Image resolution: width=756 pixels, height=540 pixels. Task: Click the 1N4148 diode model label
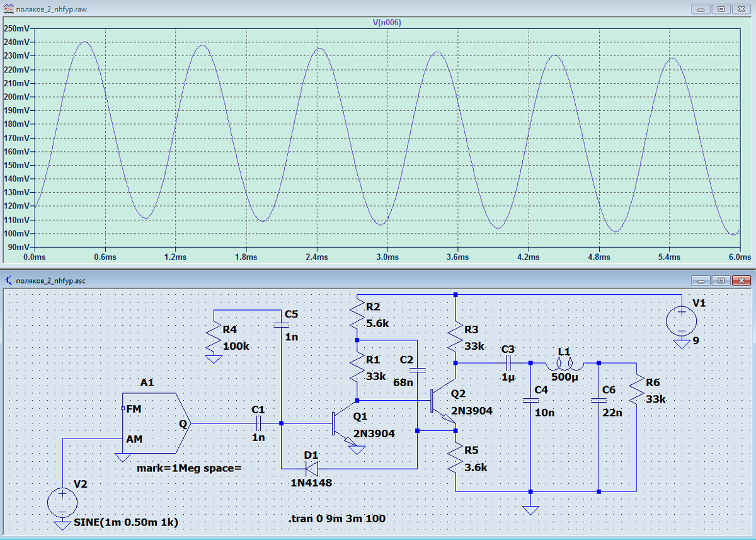(311, 483)
